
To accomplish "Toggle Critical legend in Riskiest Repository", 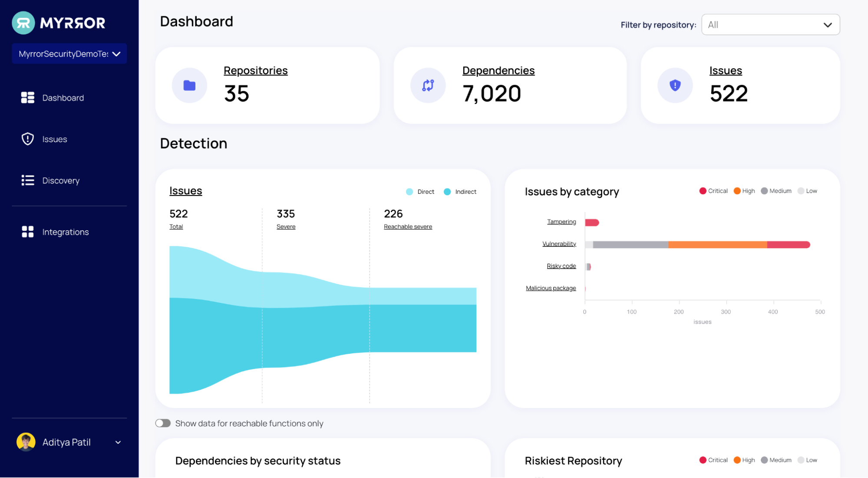I will pos(713,460).
